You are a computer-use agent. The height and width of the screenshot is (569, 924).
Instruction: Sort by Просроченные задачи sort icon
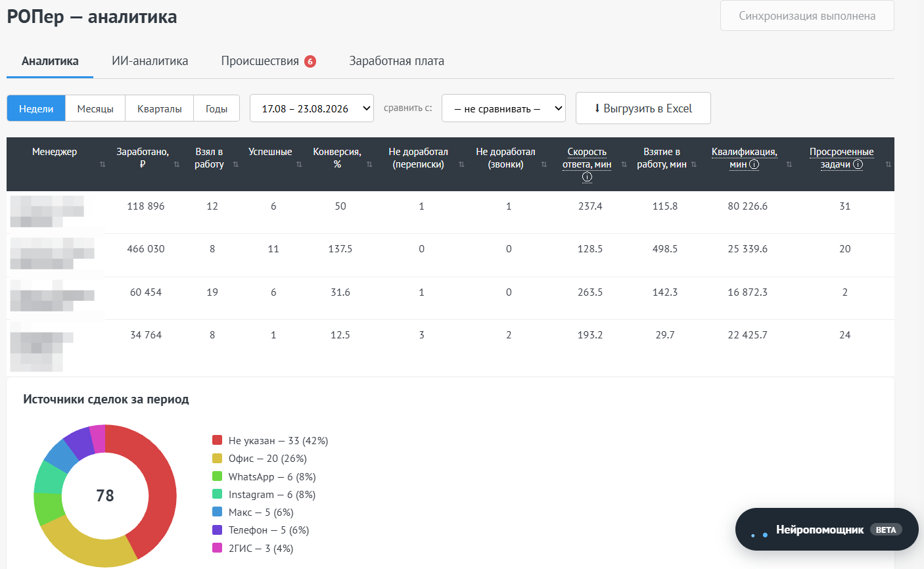(x=888, y=164)
